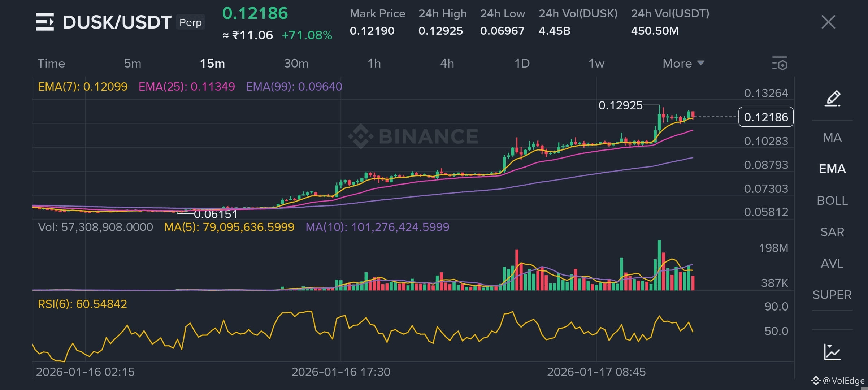868x390 pixels.
Task: Click the 198M volume axis label
Action: [773, 248]
